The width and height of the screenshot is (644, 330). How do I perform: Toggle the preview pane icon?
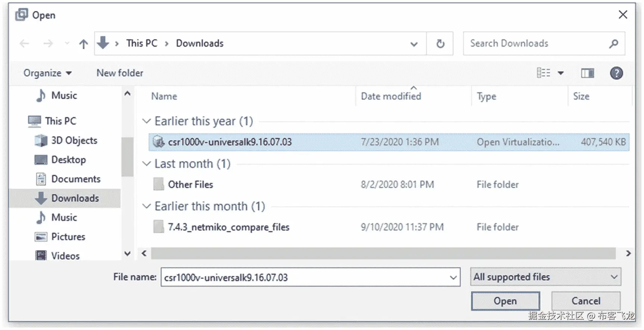pyautogui.click(x=587, y=73)
